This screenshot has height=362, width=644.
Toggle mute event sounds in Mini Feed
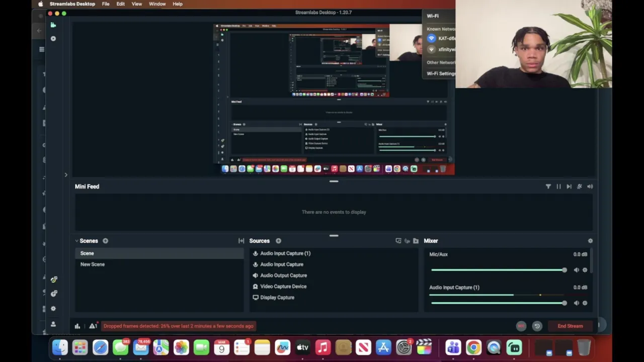pyautogui.click(x=580, y=187)
